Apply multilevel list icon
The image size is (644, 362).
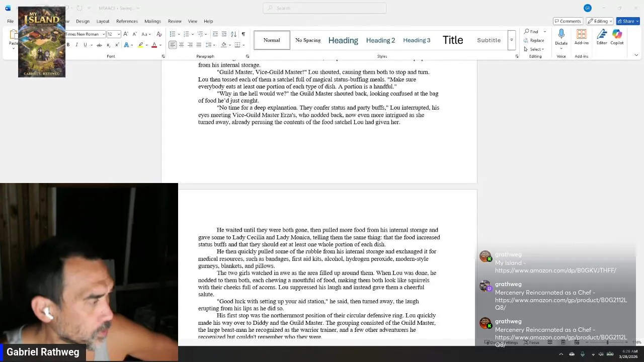click(x=200, y=34)
